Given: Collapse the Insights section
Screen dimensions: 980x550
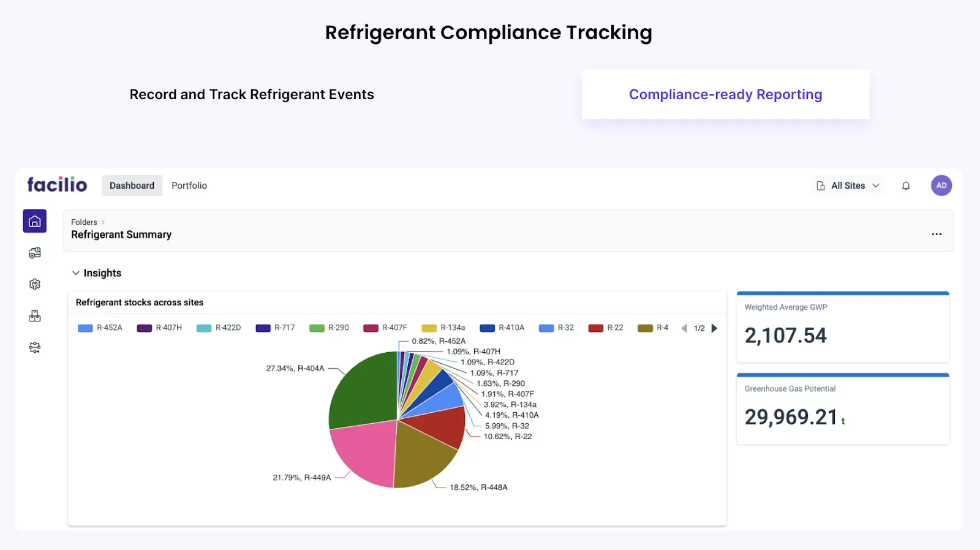Looking at the screenshot, I should [x=76, y=273].
